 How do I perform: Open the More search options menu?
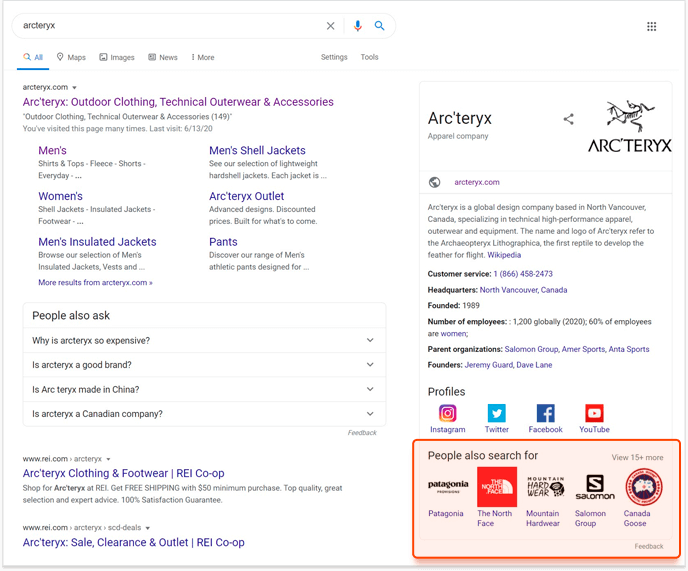click(203, 57)
